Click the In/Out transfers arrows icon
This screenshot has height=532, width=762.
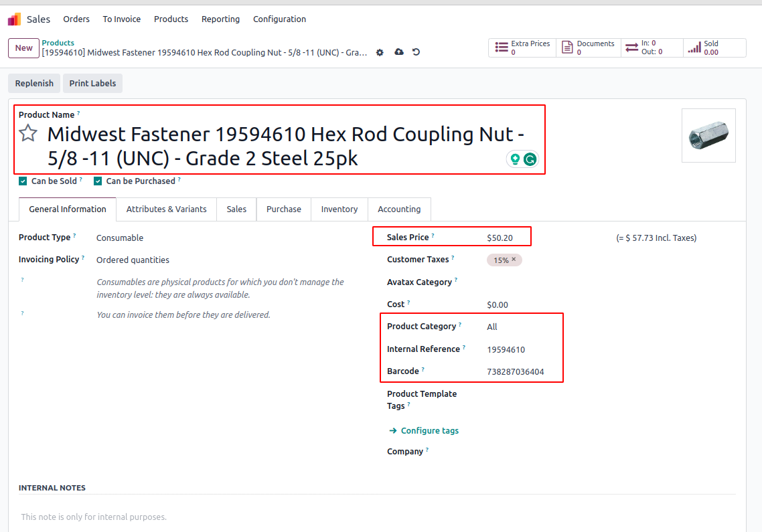(x=631, y=48)
